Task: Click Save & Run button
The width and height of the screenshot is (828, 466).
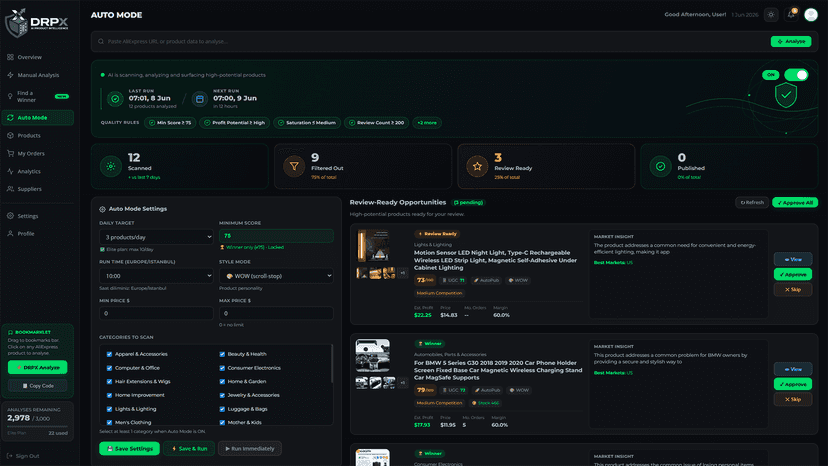Action: [x=189, y=449]
